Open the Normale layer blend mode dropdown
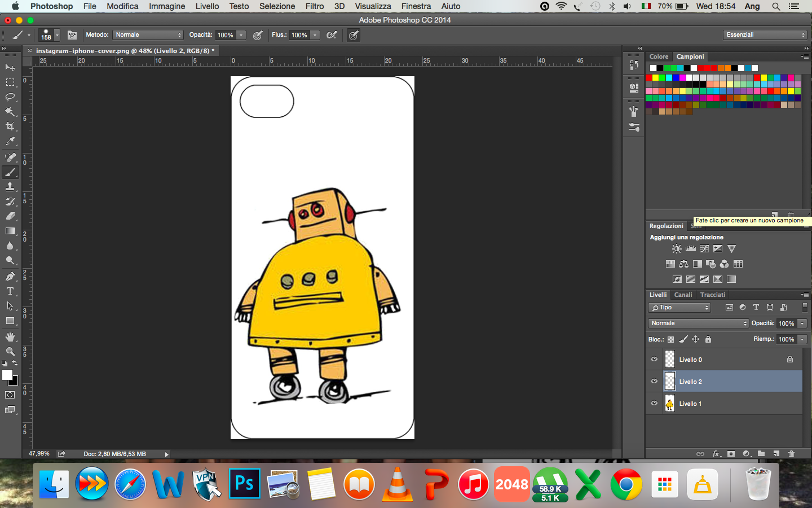This screenshot has height=508, width=812. [698, 323]
